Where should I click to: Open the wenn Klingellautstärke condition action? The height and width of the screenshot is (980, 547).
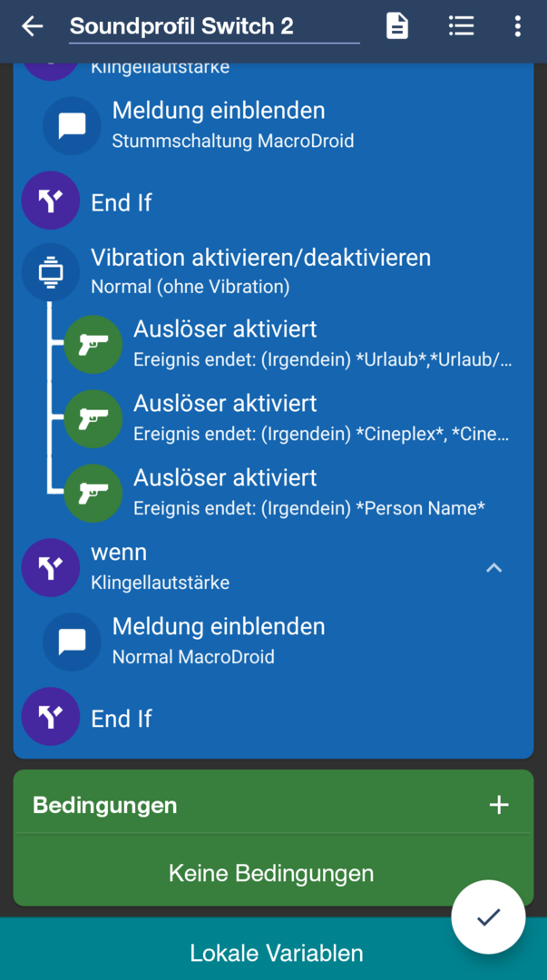pyautogui.click(x=160, y=567)
